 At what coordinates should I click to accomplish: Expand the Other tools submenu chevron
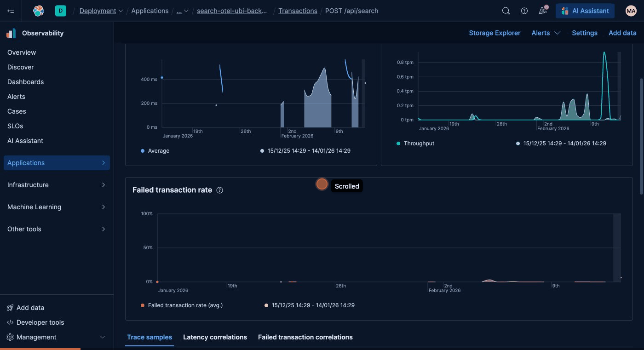coord(103,229)
